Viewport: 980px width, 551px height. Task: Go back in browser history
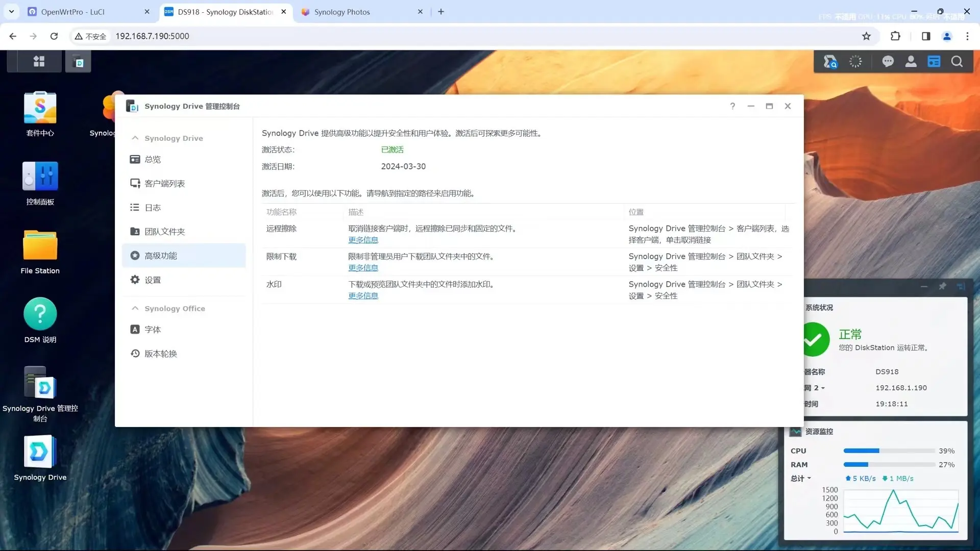pos(13,36)
